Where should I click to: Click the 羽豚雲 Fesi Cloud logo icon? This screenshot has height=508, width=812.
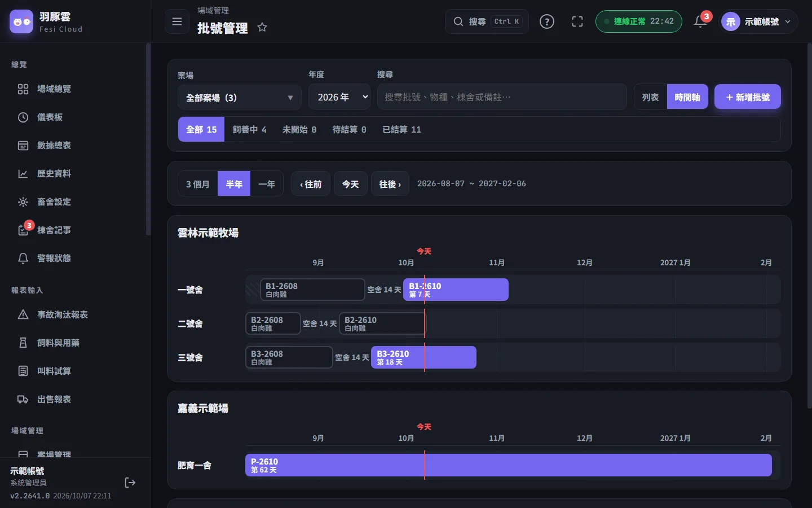[21, 21]
